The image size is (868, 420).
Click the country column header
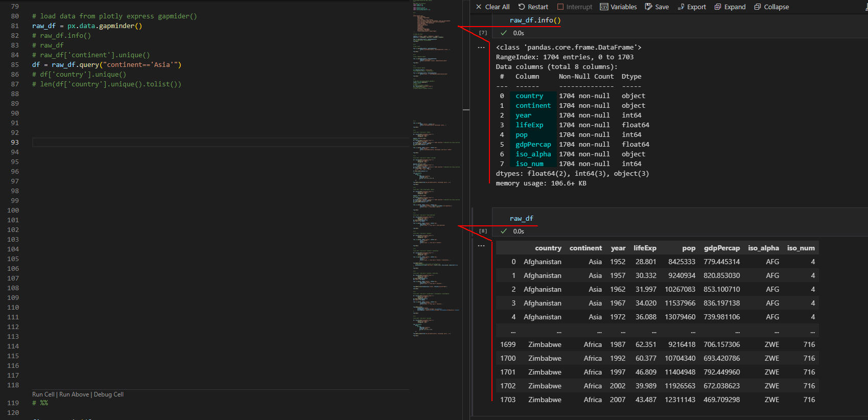click(548, 248)
